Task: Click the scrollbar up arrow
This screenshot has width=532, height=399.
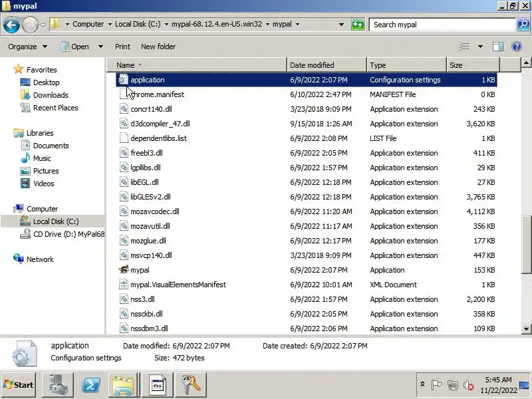Action: [x=526, y=63]
